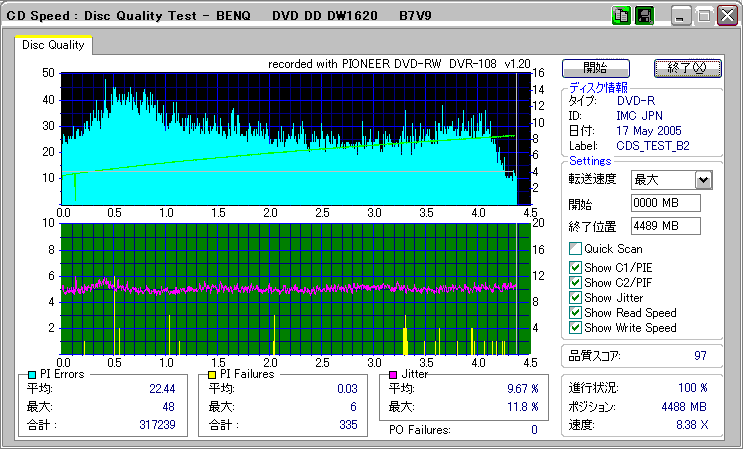The width and height of the screenshot is (743, 449).
Task: Minimize the CD Speed window
Action: (681, 16)
